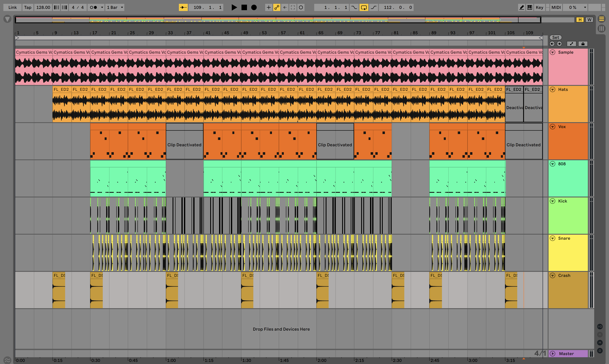
Task: Show In/Out section I-O button
Action: pos(600,326)
